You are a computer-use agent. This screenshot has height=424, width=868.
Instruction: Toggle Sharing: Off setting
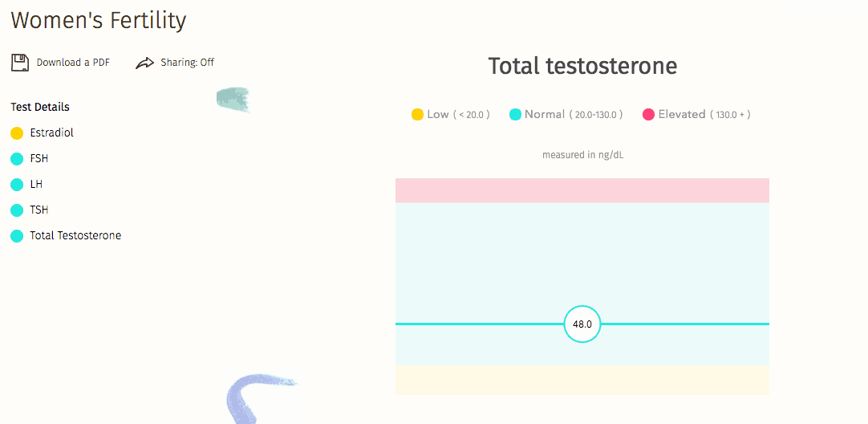[187, 63]
